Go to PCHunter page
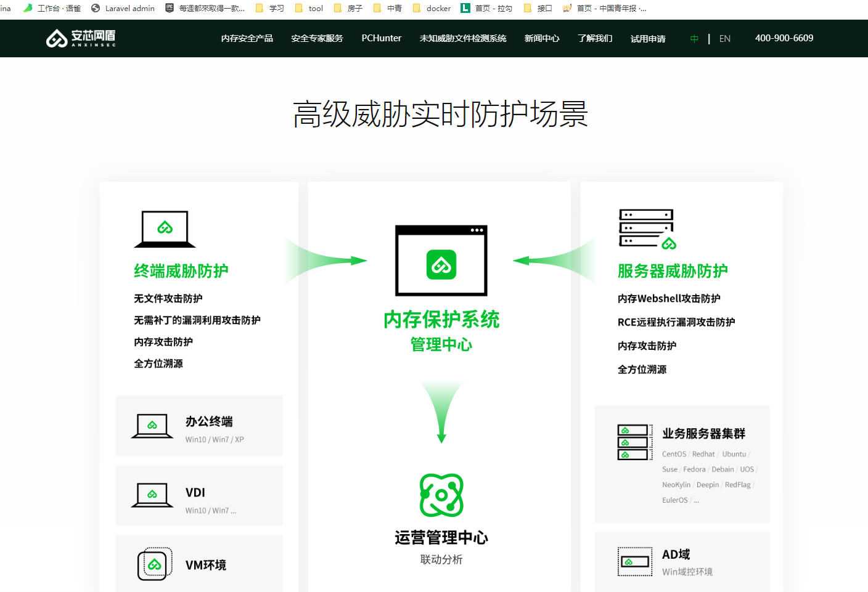The height and width of the screenshot is (592, 868). 382,38
